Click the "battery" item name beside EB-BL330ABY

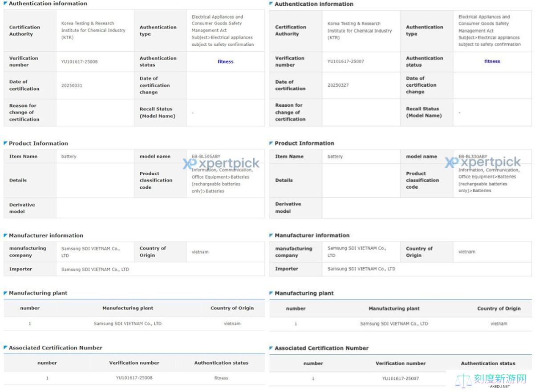(335, 157)
